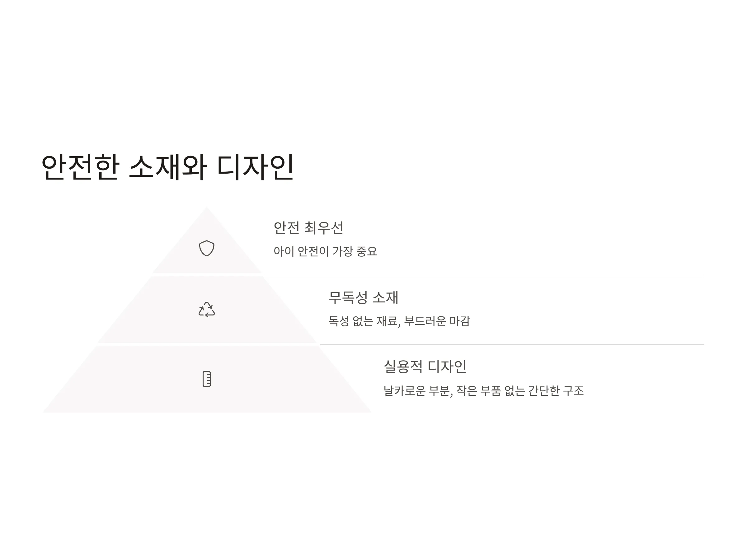The width and height of the screenshot is (747, 560).
Task: Select the bottom tier of the pyramid
Action: (207, 380)
